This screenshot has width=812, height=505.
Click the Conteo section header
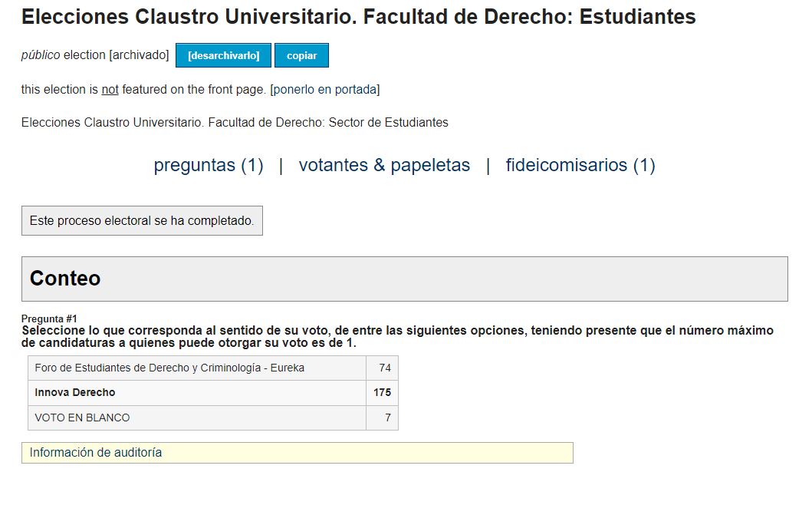tap(404, 279)
